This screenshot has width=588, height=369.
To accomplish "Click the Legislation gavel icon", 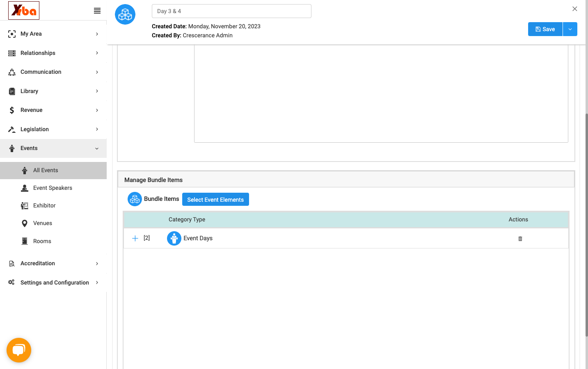I will pyautogui.click(x=12, y=130).
